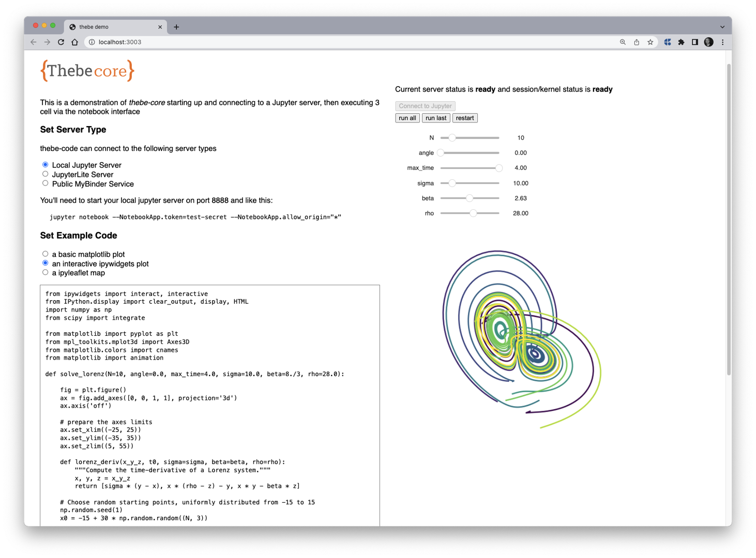Open the browser home page icon

tap(75, 42)
